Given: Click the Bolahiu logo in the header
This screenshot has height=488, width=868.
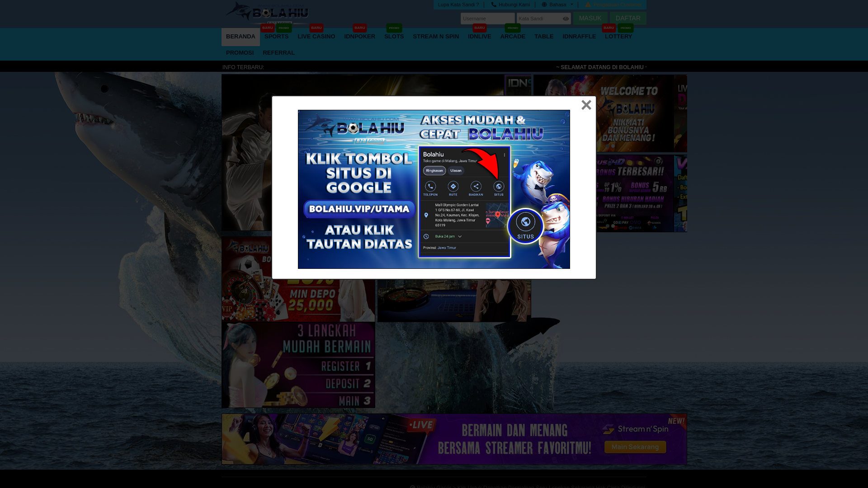Looking at the screenshot, I should (x=267, y=13).
